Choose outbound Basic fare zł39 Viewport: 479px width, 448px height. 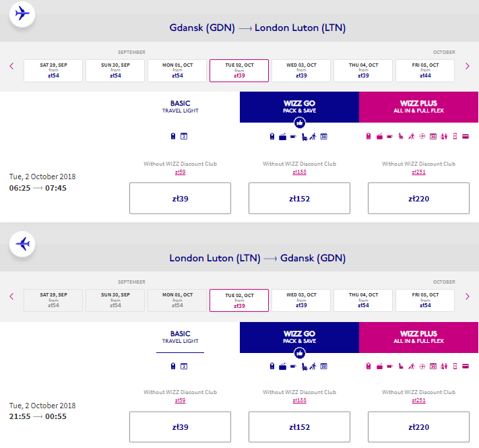181,198
